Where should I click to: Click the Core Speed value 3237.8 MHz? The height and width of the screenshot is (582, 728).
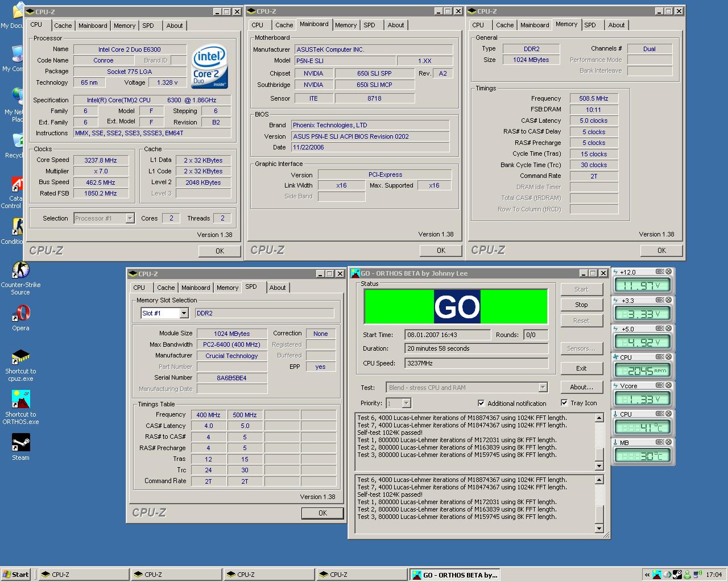(101, 160)
